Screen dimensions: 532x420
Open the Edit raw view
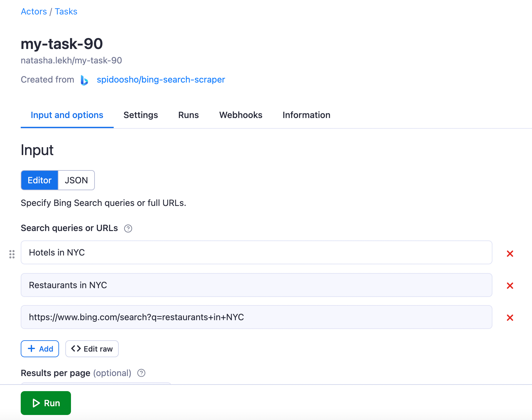(x=92, y=349)
